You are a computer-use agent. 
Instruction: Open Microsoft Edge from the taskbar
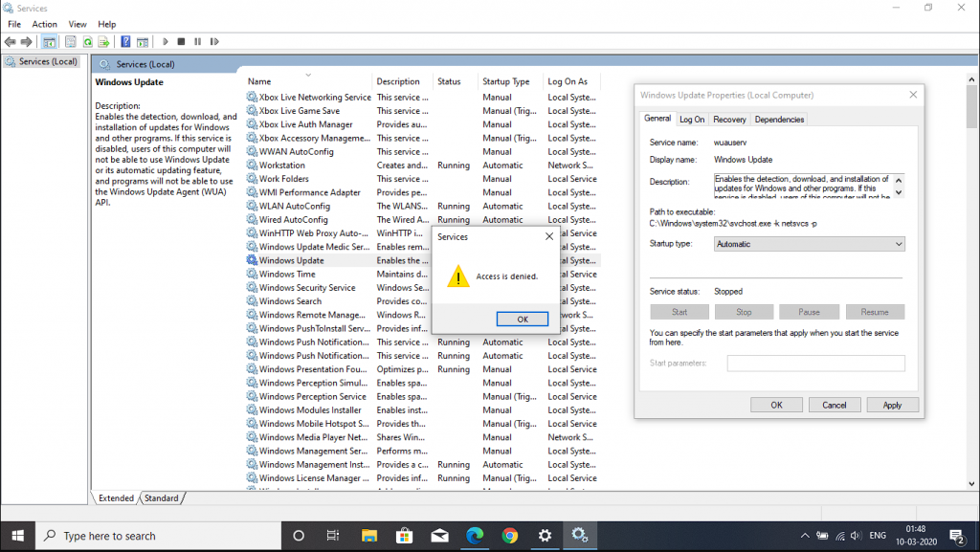pyautogui.click(x=475, y=536)
